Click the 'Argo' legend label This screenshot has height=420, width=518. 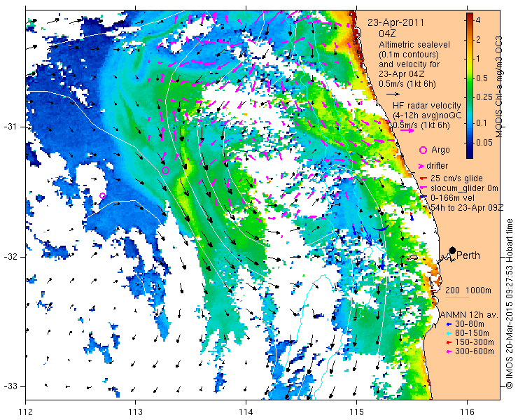pos(440,150)
